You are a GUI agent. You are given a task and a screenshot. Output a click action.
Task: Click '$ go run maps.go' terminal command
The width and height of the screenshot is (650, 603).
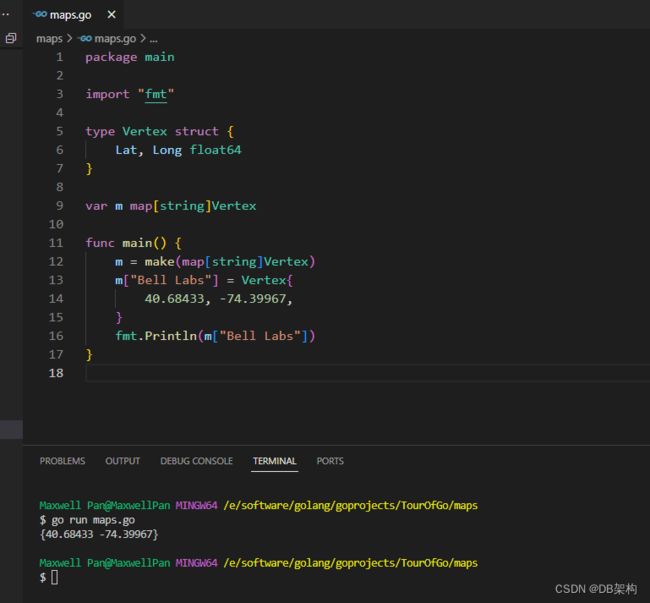pyautogui.click(x=87, y=520)
